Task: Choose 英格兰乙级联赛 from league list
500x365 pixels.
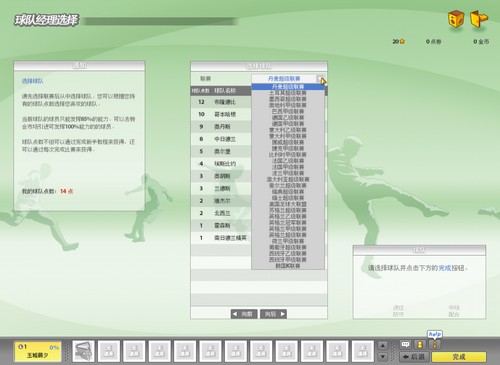Action: tap(288, 216)
